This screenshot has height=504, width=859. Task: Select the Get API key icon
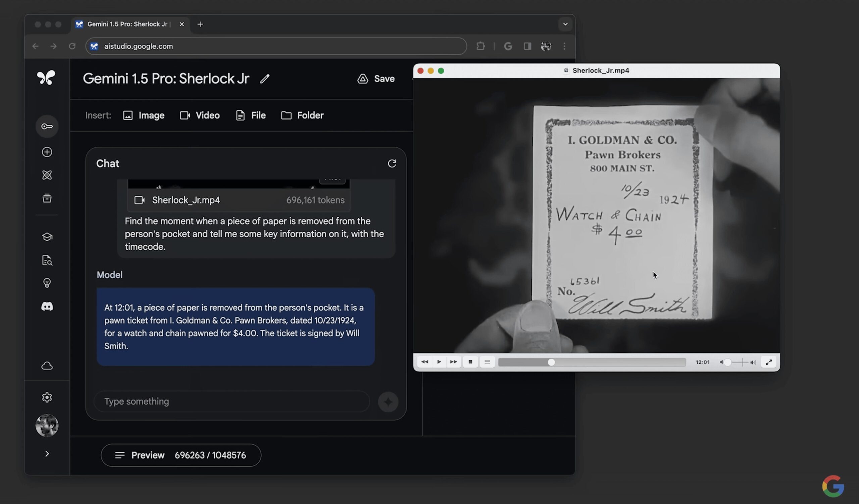47,126
